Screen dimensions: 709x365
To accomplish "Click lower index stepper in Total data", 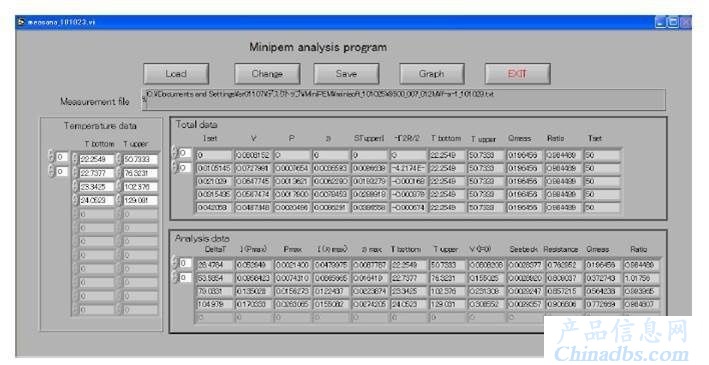I will pos(175,167).
